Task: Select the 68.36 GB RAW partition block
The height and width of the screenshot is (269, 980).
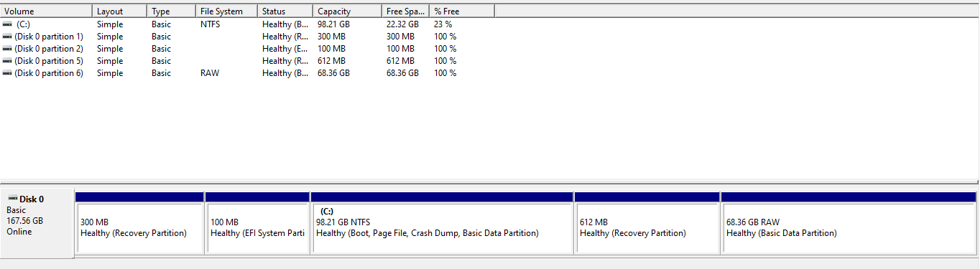Action: click(x=849, y=222)
